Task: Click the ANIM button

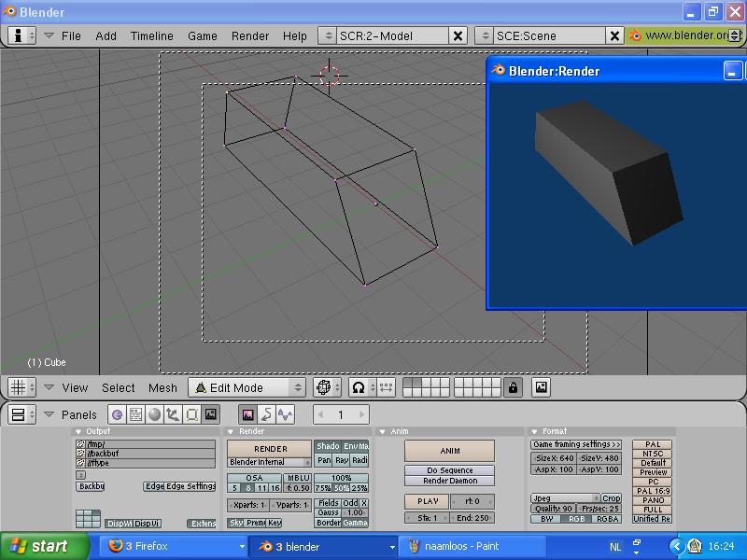Action: pyautogui.click(x=450, y=451)
